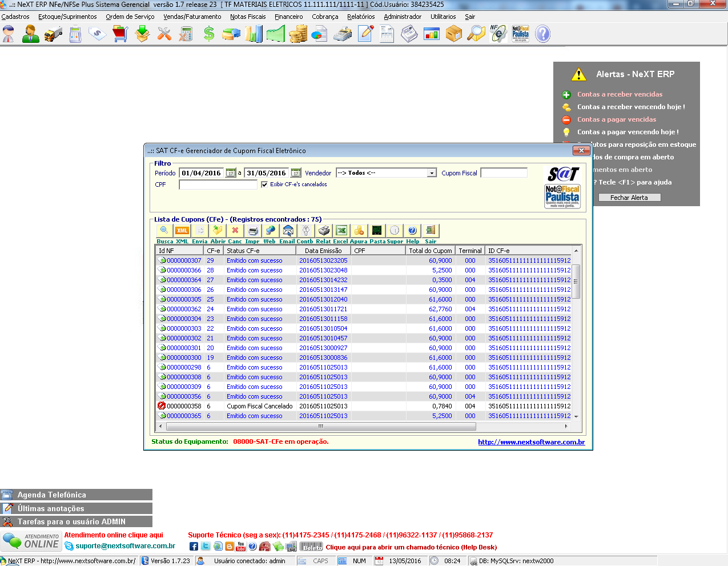This screenshot has height=566, width=728.
Task: Open the Not@ Fiscal Paulista toolbar icon
Action: pos(520,33)
